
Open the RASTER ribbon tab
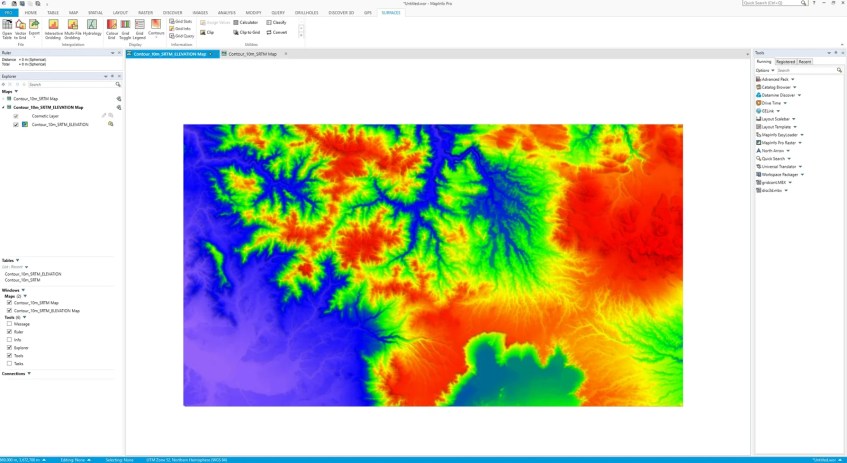(x=145, y=12)
